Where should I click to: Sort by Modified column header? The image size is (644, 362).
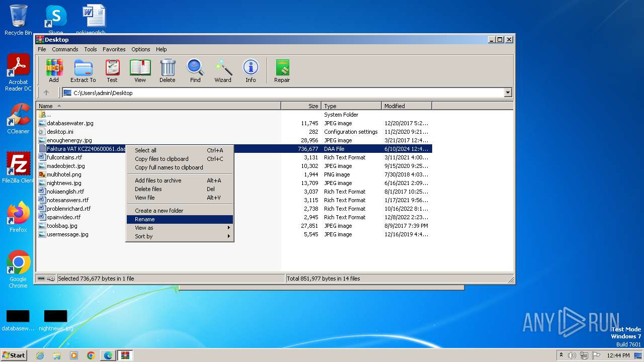tap(407, 106)
